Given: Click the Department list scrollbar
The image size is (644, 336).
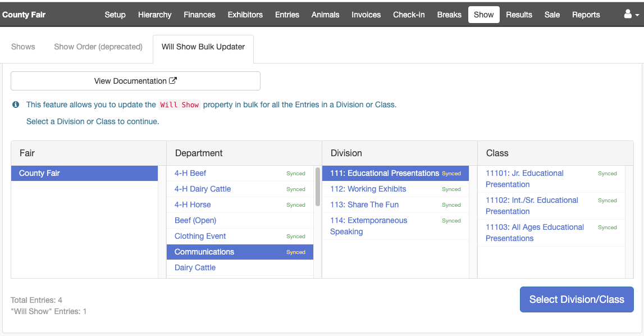Looking at the screenshot, I should tap(318, 187).
